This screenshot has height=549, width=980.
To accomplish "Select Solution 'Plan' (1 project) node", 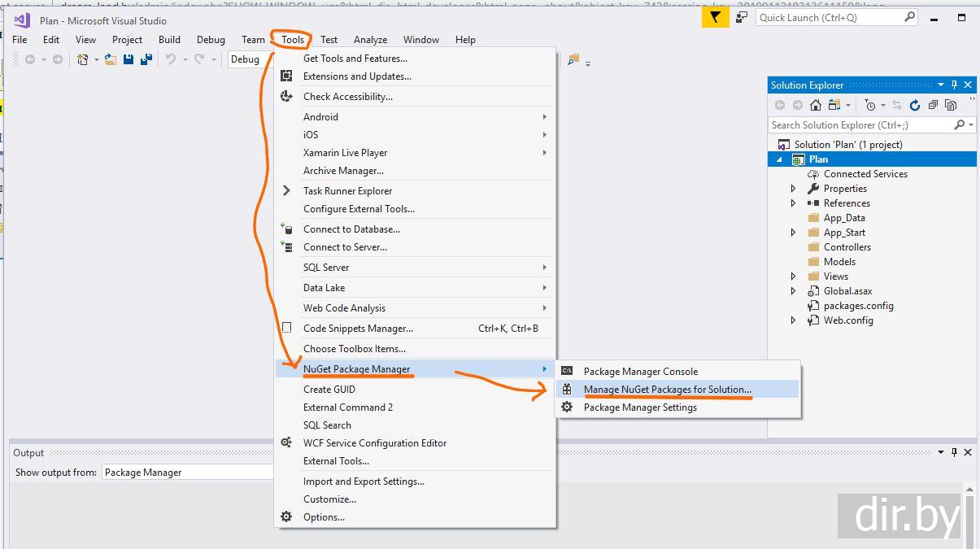I will click(x=848, y=145).
